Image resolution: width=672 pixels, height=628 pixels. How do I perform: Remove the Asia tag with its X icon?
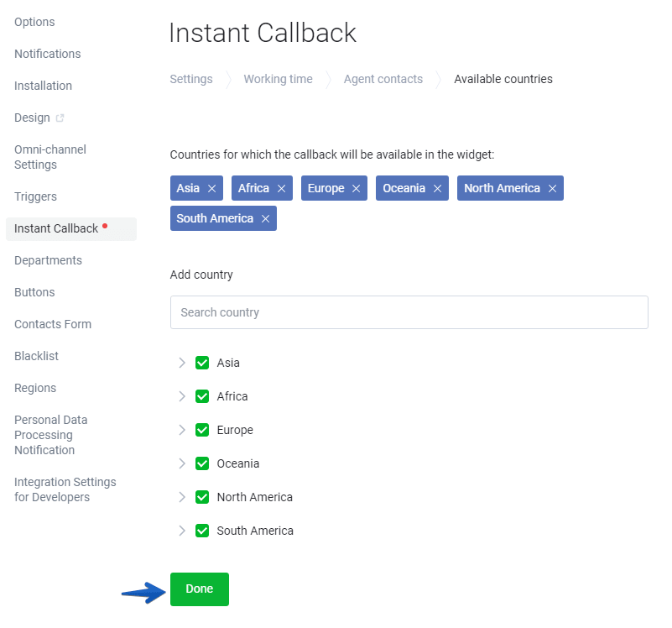tap(211, 188)
